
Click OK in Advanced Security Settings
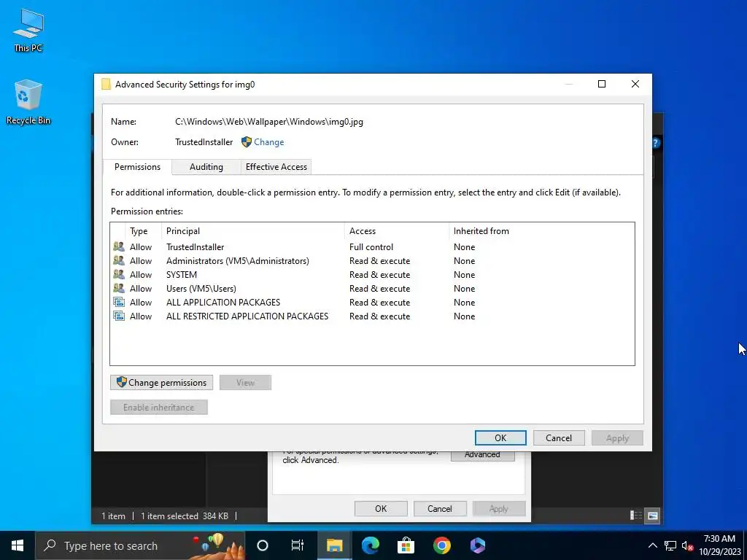[500, 437]
